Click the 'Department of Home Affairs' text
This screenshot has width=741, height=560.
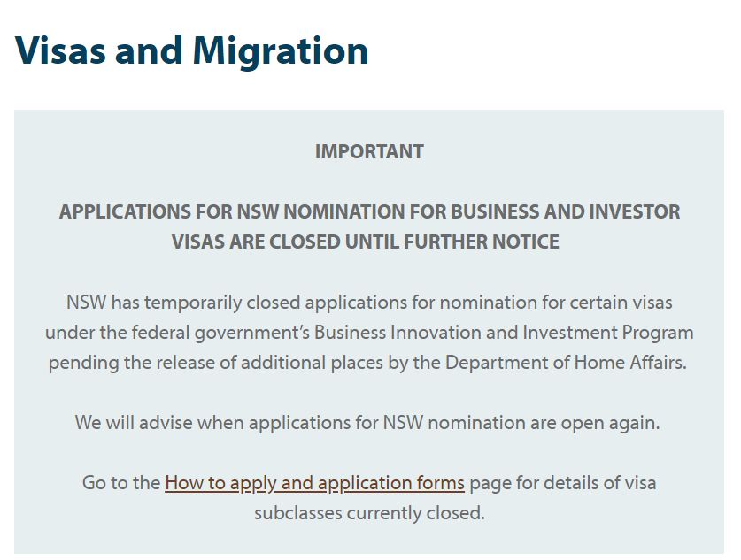point(566,363)
